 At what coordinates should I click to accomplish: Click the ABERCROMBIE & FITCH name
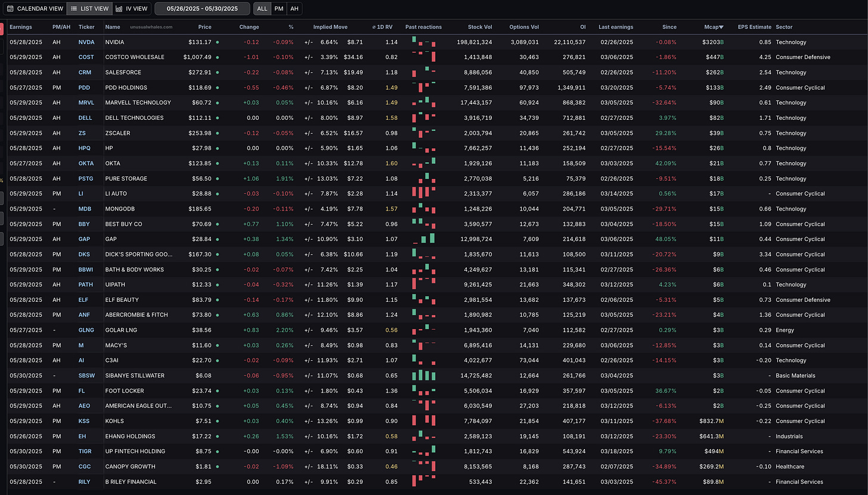click(x=137, y=315)
